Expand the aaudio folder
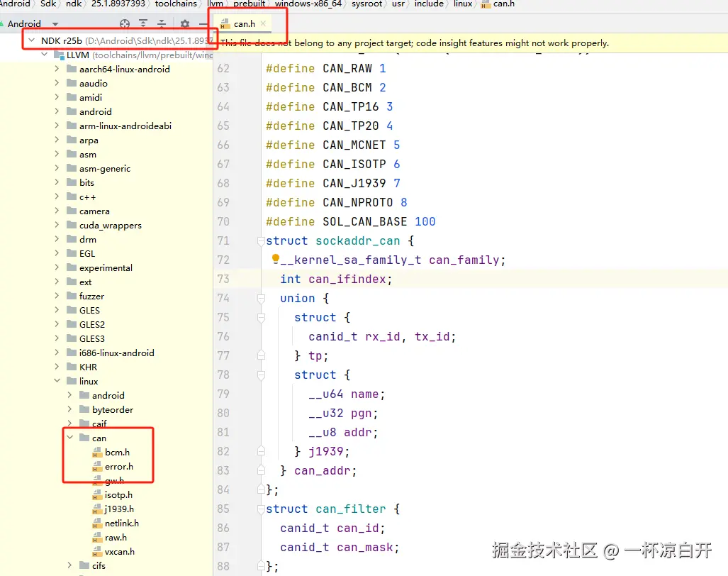728x576 pixels. (57, 83)
